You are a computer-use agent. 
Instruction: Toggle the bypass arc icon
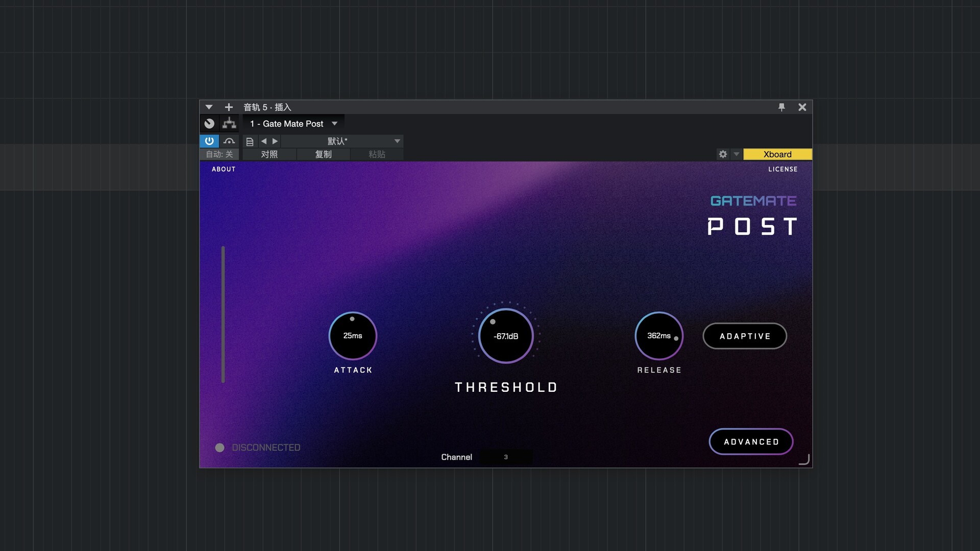coord(229,141)
